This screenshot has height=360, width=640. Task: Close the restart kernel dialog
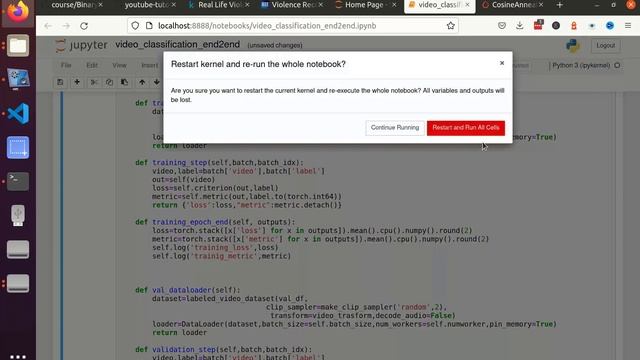pos(502,63)
